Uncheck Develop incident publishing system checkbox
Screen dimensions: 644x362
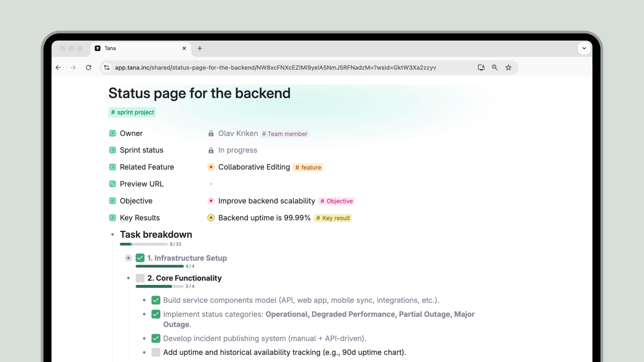tap(156, 338)
